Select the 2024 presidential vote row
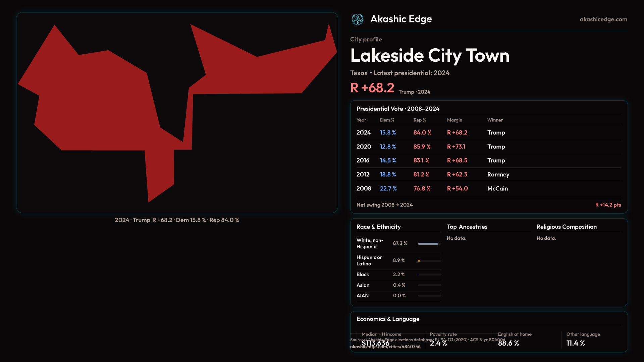The height and width of the screenshot is (362, 644). pyautogui.click(x=363, y=133)
